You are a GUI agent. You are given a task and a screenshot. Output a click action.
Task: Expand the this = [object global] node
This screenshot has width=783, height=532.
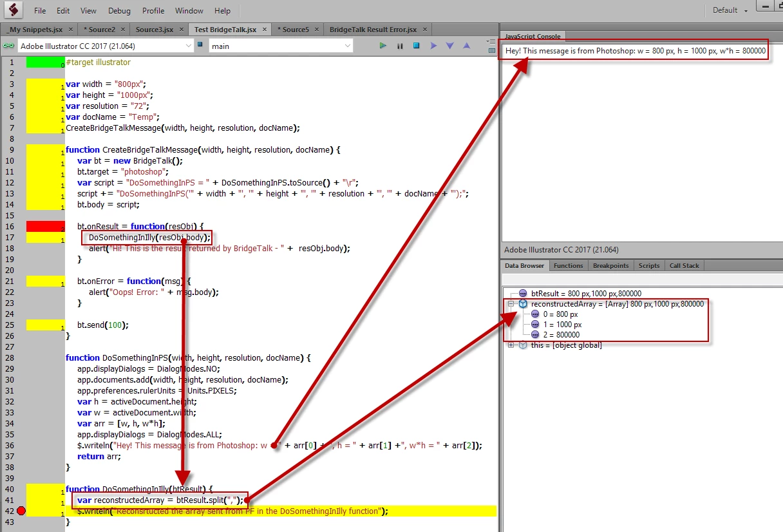click(511, 345)
